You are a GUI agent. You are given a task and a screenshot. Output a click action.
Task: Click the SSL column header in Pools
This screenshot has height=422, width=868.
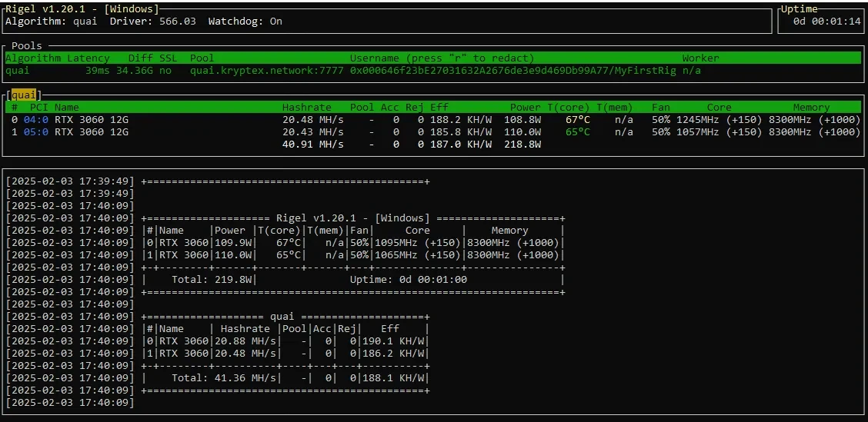[x=168, y=58]
